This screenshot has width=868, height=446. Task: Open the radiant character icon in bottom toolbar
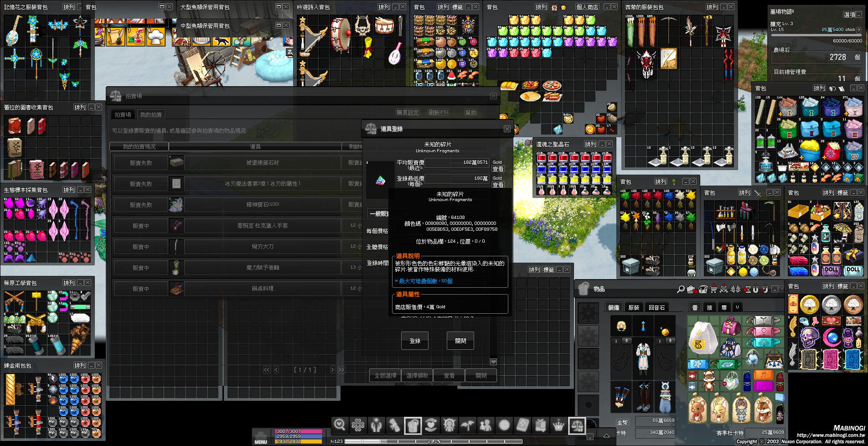pyautogui.click(x=449, y=425)
